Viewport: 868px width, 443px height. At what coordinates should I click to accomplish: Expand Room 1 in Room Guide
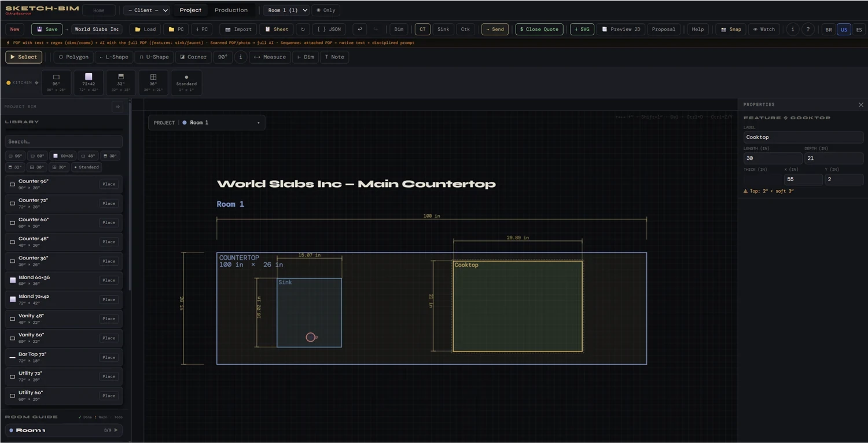pyautogui.click(x=64, y=430)
